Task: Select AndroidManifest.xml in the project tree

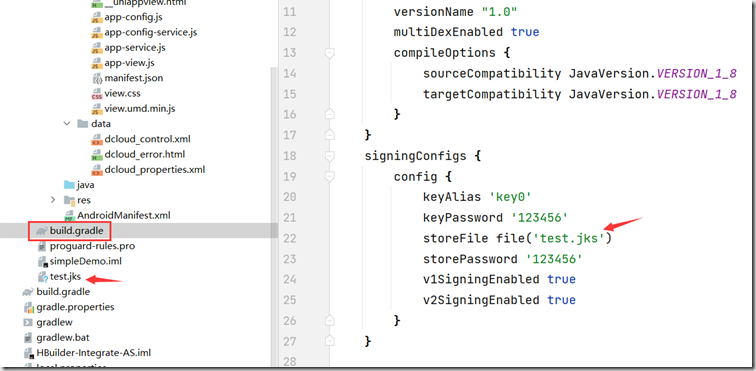Action: click(124, 216)
